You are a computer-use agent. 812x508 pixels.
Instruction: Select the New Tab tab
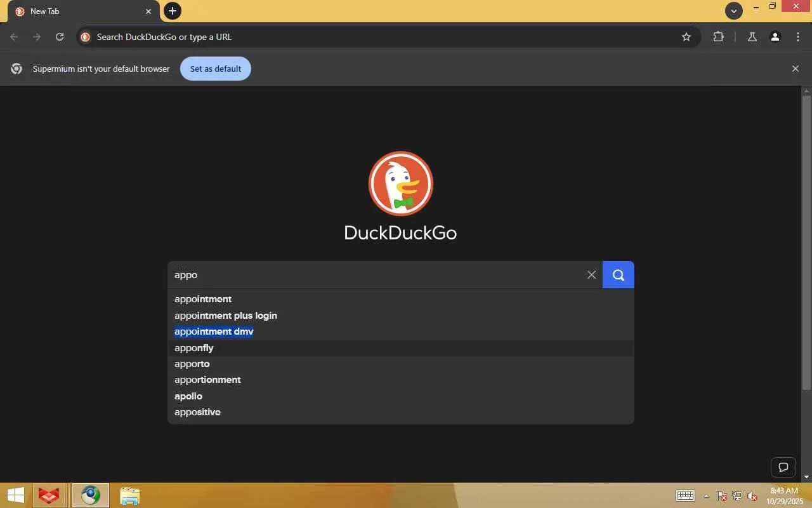(x=83, y=11)
